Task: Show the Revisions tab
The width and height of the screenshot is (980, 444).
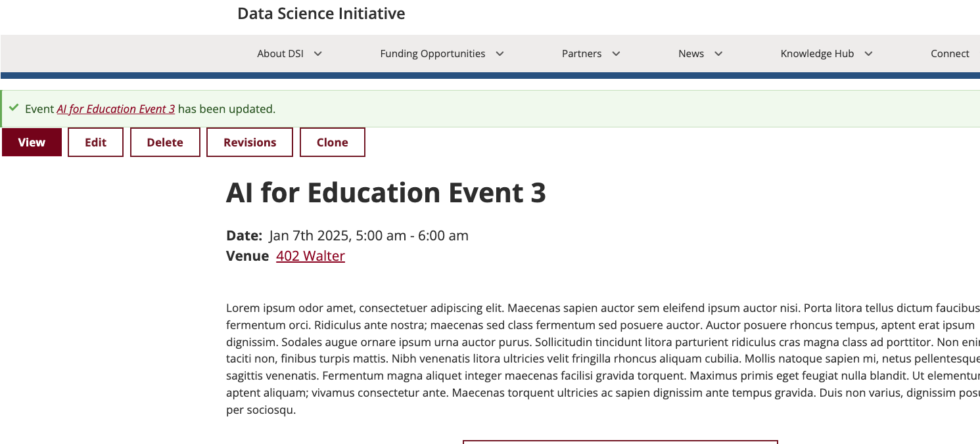Action: (250, 143)
